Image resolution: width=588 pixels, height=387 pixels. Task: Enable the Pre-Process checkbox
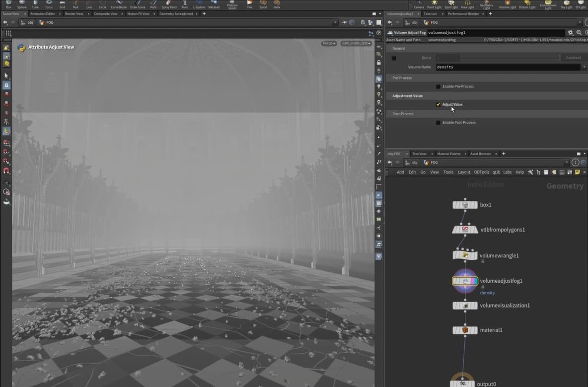(438, 86)
